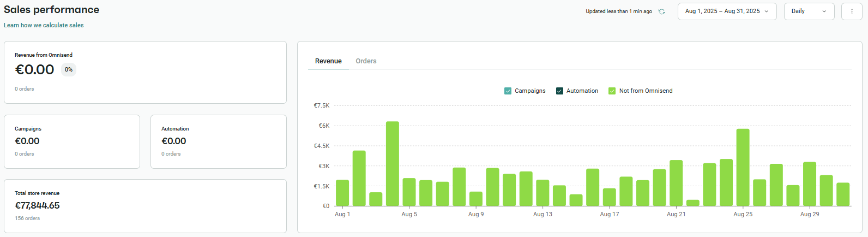This screenshot has width=868, height=237.
Task: Click the 0% change badge
Action: pos(69,69)
